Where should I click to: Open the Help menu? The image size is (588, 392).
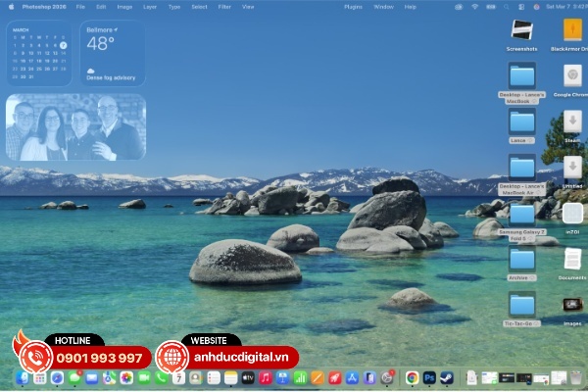click(411, 7)
